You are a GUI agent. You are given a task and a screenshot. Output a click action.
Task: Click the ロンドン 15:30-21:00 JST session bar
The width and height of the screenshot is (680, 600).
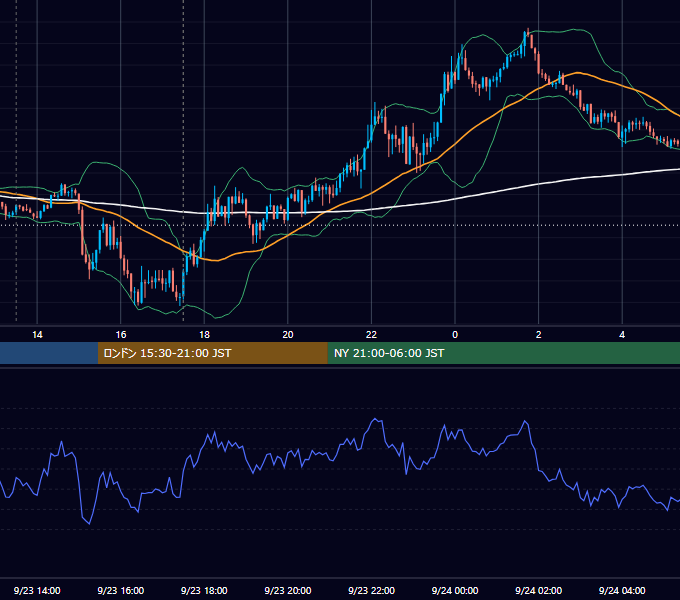(x=212, y=353)
